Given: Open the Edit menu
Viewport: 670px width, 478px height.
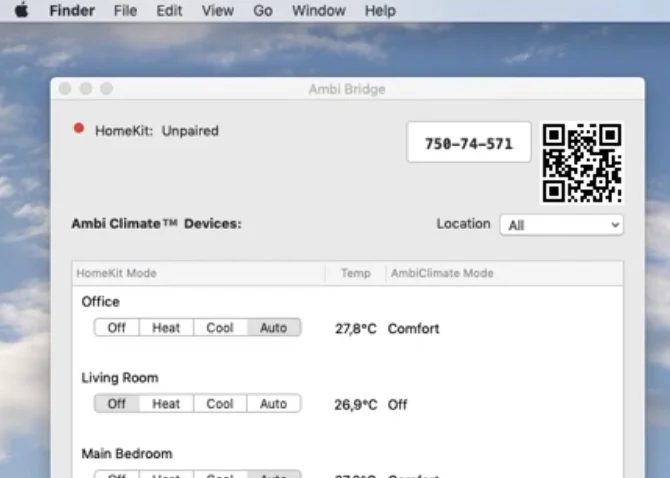Looking at the screenshot, I should tap(169, 11).
